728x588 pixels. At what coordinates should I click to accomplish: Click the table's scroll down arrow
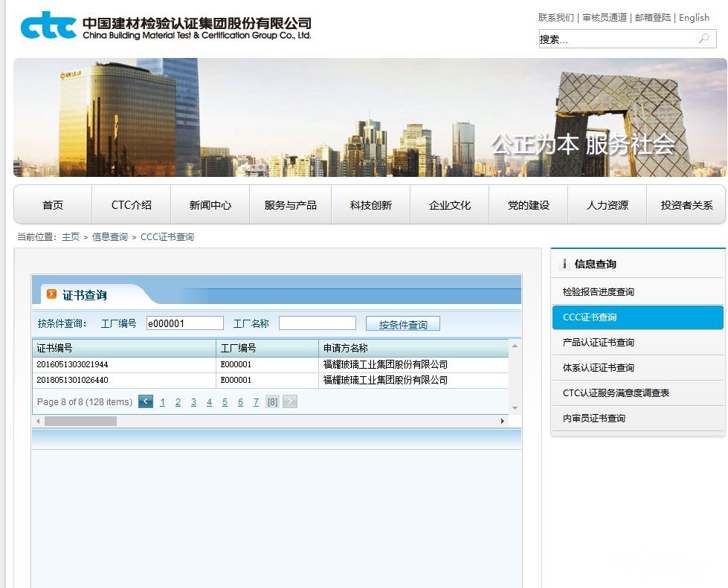(515, 407)
